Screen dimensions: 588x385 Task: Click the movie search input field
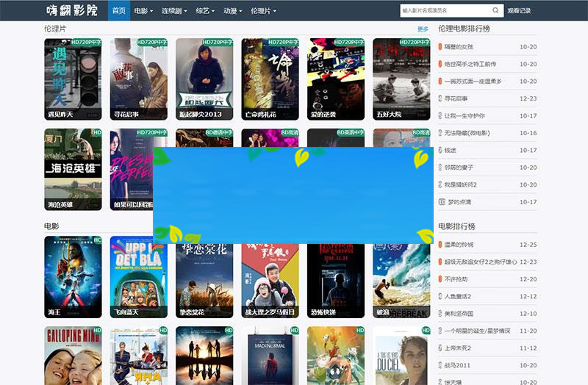pyautogui.click(x=444, y=11)
